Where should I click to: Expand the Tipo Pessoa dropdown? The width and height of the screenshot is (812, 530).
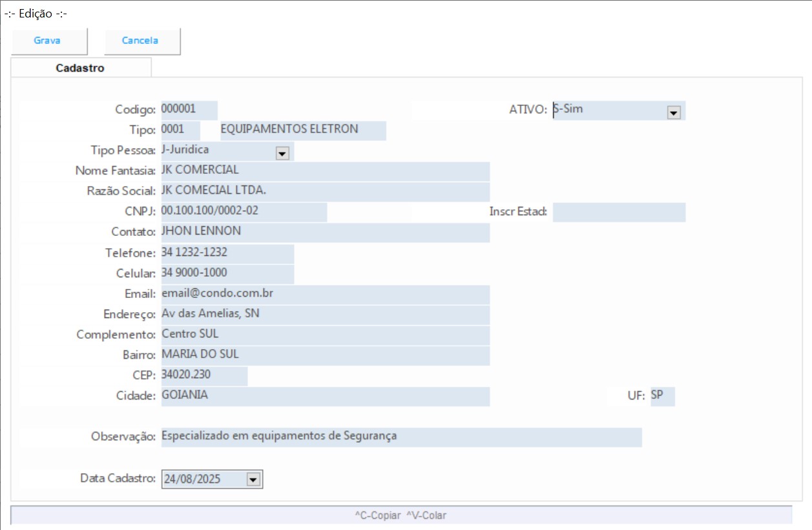(x=281, y=153)
